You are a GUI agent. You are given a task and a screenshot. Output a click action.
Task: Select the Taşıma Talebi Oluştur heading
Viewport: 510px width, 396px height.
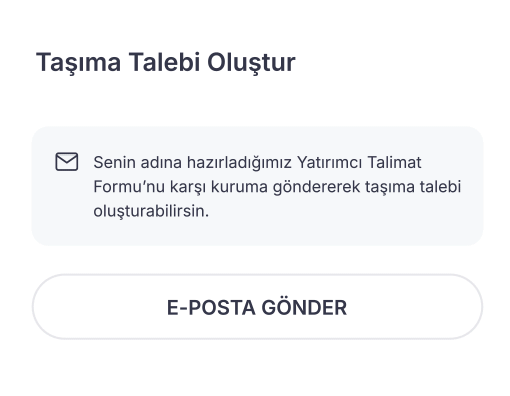click(166, 62)
